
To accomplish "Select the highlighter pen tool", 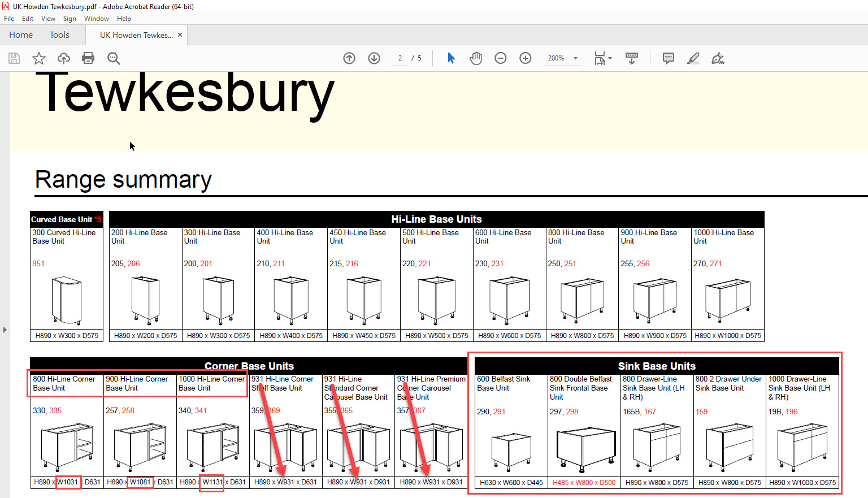I will [693, 58].
